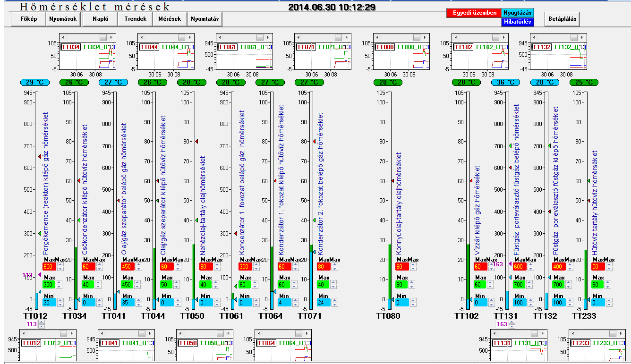Increase TT044 Max limit with up arrow
631x364 pixels.
[177, 282]
